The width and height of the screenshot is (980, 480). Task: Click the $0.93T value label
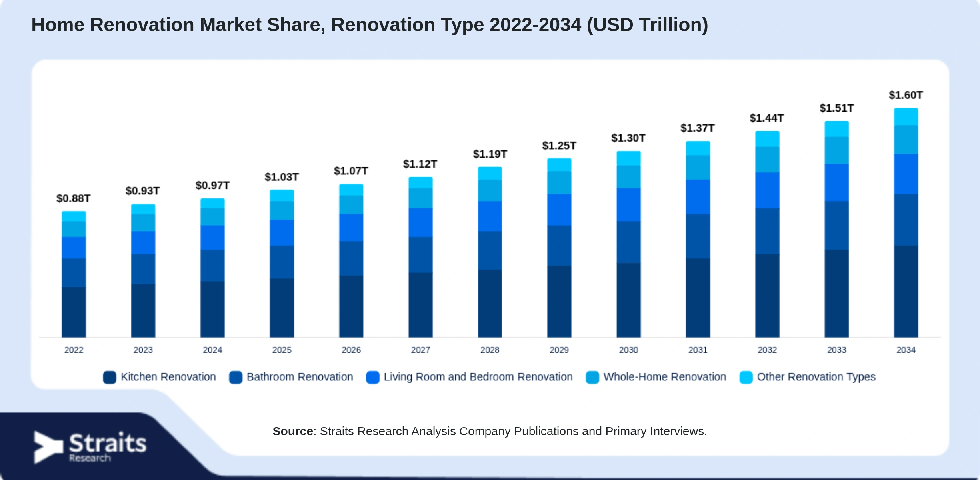143,191
